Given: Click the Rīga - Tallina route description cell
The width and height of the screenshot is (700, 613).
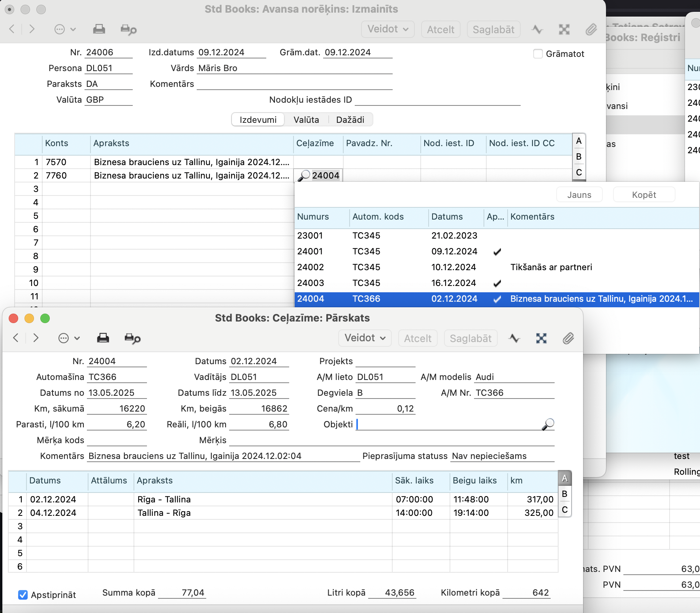Looking at the screenshot, I should click(263, 500).
